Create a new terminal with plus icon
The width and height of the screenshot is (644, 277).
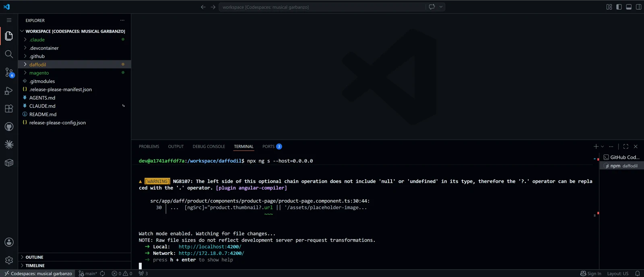click(x=596, y=146)
